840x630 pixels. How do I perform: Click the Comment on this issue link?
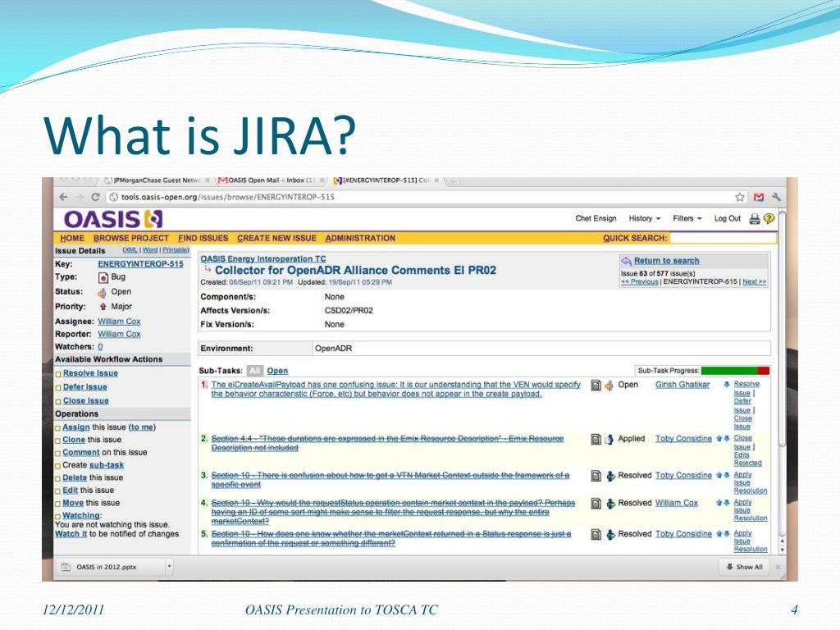click(x=81, y=453)
